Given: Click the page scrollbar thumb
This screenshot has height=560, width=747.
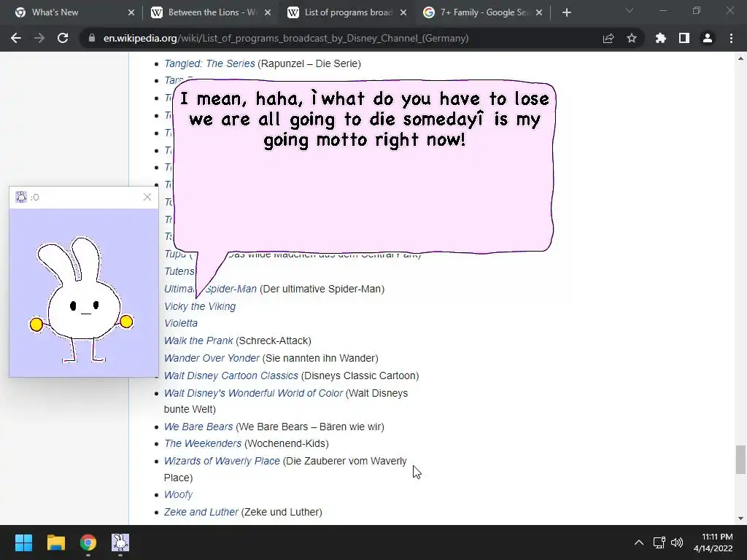Looking at the screenshot, I should tap(740, 459).
